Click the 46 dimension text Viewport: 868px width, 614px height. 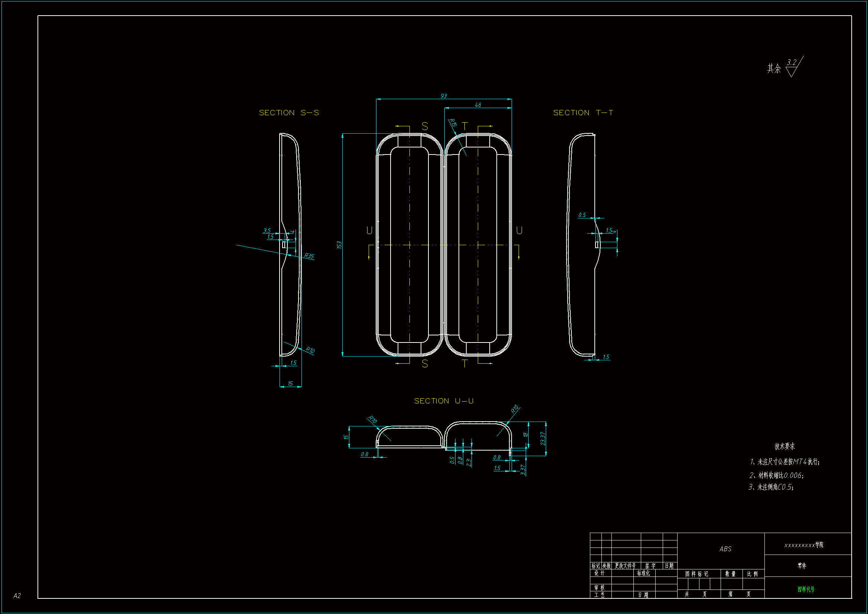click(x=478, y=105)
